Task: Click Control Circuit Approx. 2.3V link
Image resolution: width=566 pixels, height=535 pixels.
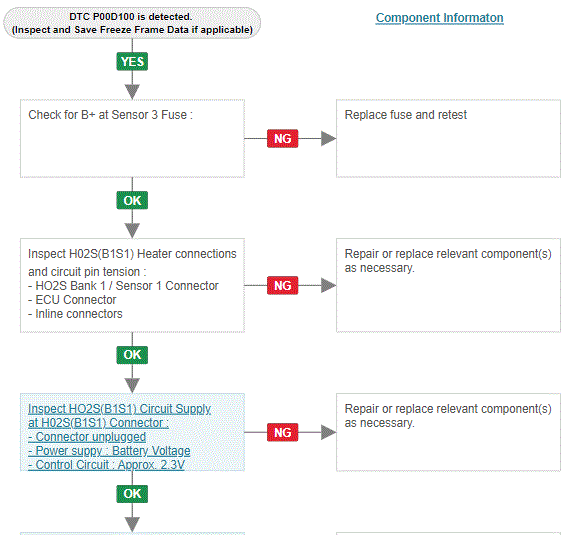Action: tap(106, 465)
